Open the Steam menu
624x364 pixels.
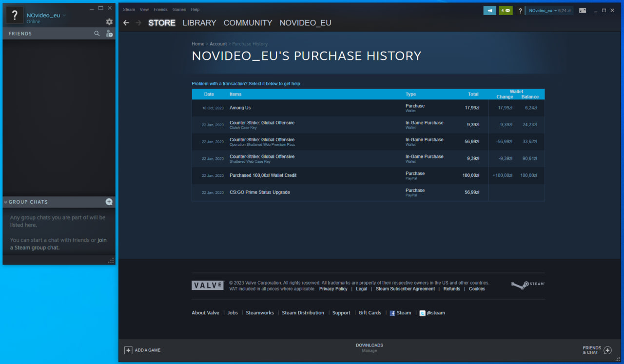129,9
